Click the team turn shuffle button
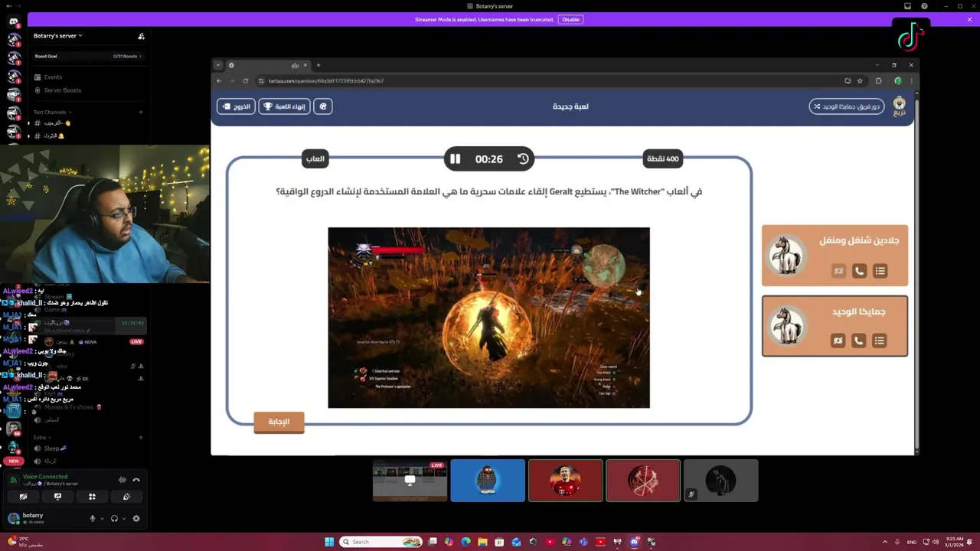Viewport: 980px width, 551px height. click(x=847, y=106)
